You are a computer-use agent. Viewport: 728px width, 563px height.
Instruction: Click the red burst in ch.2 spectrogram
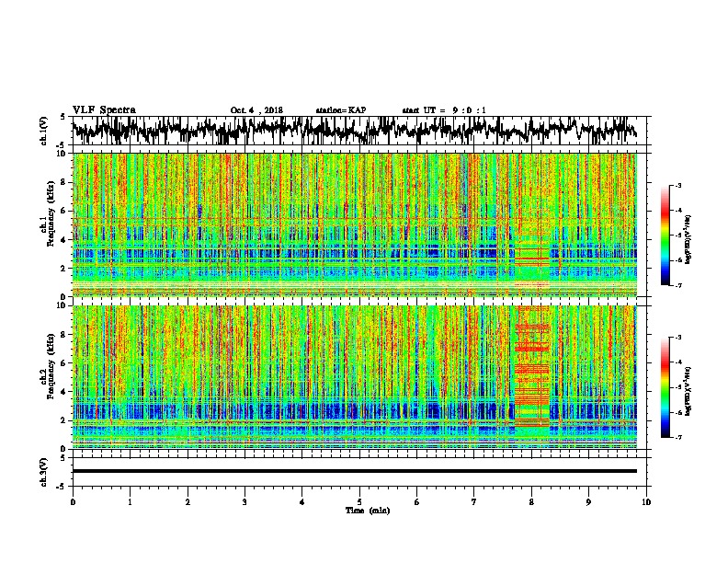pos(532,366)
